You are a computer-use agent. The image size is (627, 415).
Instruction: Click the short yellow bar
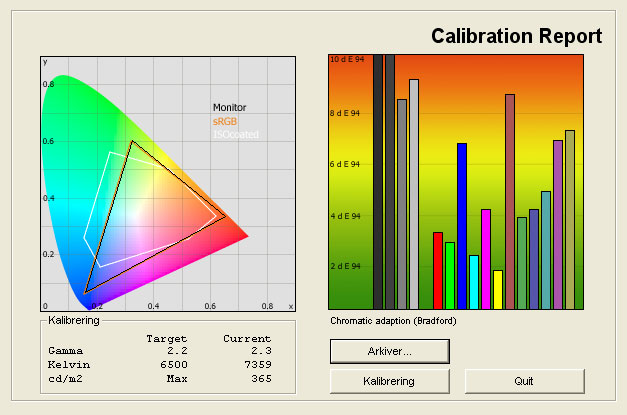[498, 289]
